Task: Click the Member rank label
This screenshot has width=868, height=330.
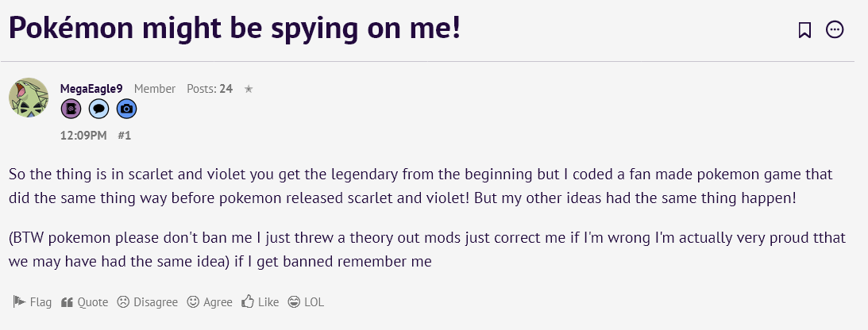Action: click(155, 89)
